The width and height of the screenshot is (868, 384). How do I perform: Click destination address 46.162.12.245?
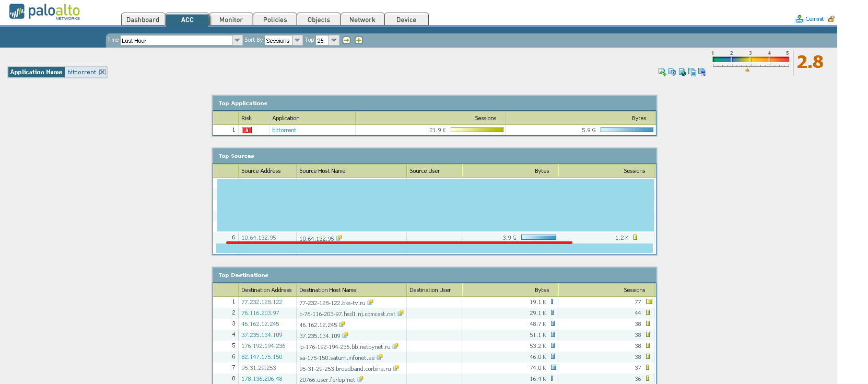(260, 324)
